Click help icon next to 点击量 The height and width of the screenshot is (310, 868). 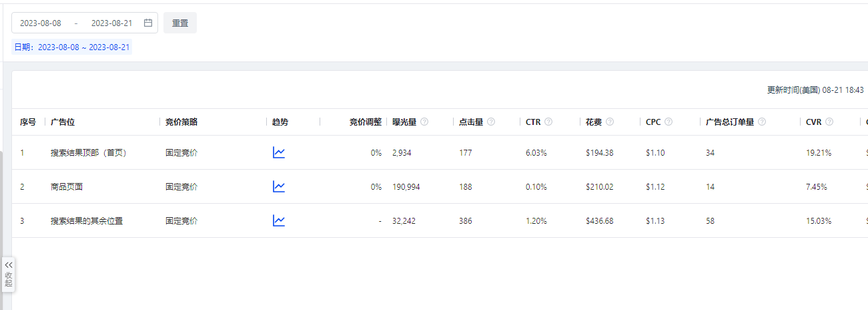click(x=491, y=122)
